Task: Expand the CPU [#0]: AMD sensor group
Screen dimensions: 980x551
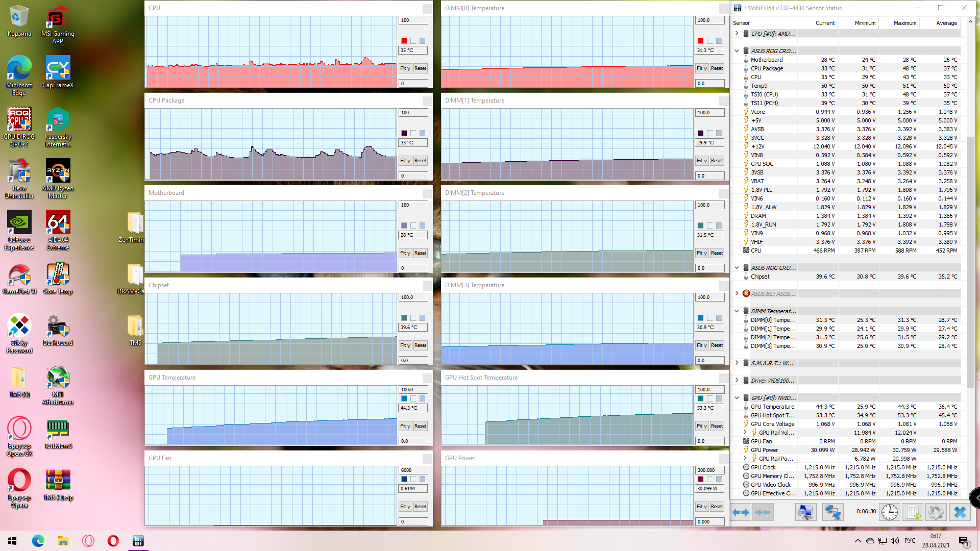Action: tap(737, 34)
